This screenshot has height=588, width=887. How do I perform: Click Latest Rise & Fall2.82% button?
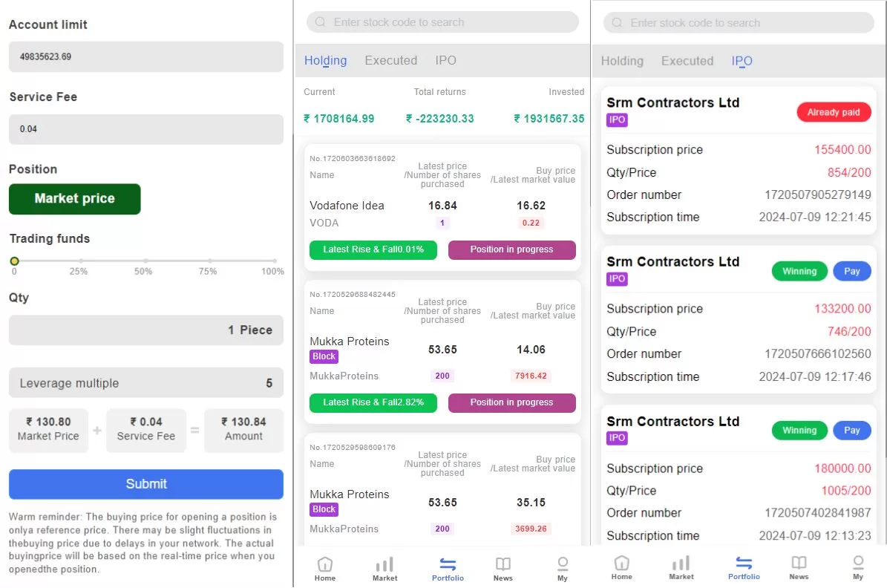pos(373,402)
